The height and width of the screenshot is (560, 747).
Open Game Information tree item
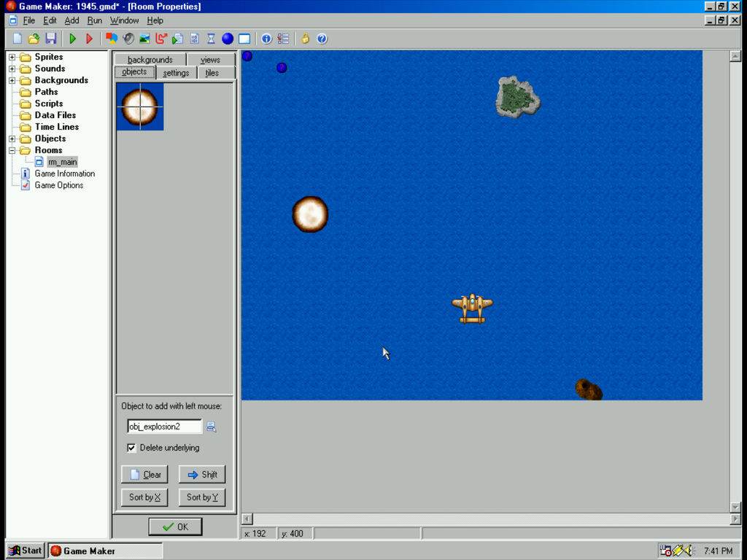tap(65, 174)
